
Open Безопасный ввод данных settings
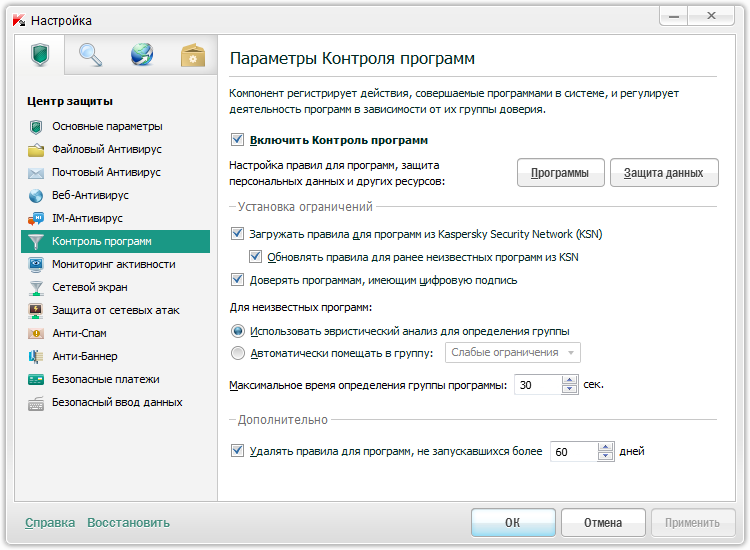(117, 402)
